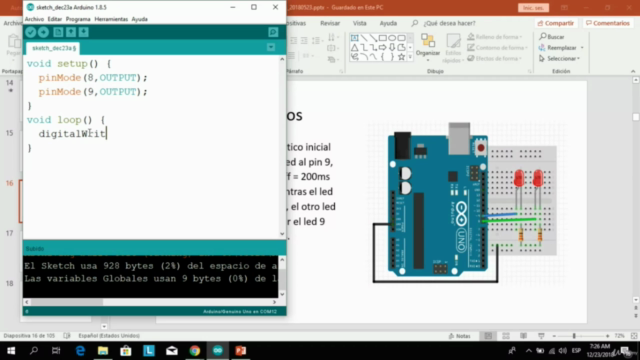
Task: Click the Windows Start button
Action: tap(11, 351)
